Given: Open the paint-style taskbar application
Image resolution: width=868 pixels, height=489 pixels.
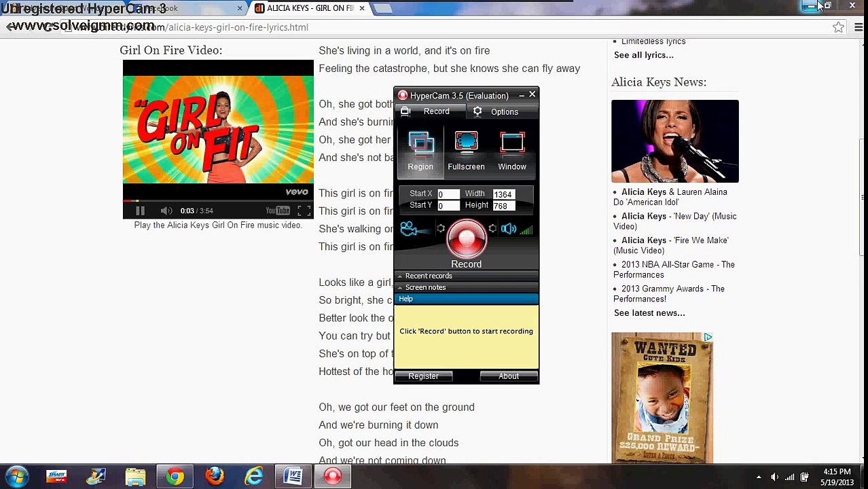Looking at the screenshot, I should pos(96,477).
